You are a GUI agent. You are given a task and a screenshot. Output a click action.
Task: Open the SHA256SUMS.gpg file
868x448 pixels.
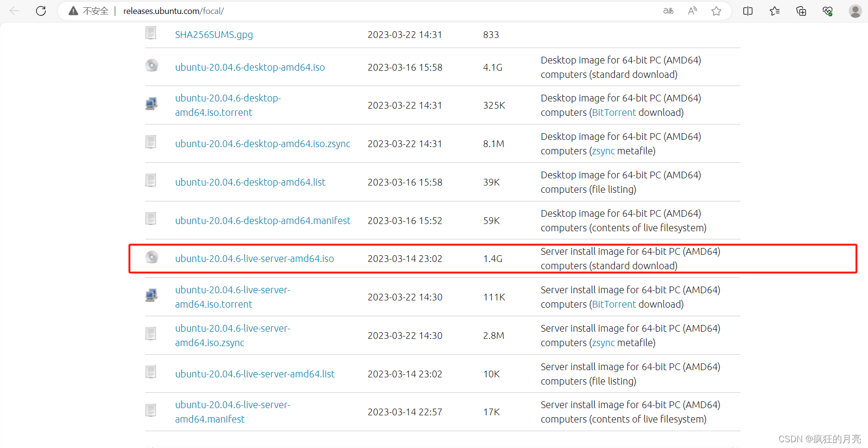(214, 34)
